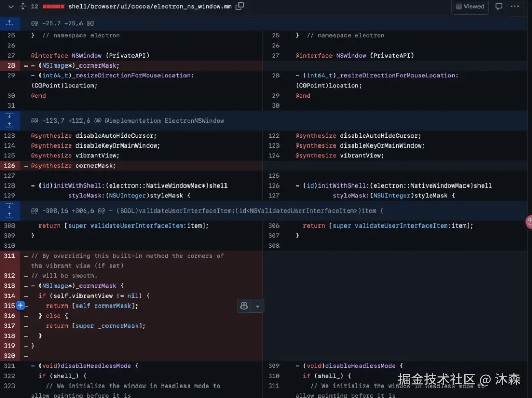Click '// will be smooth.' removed comment

64,276
